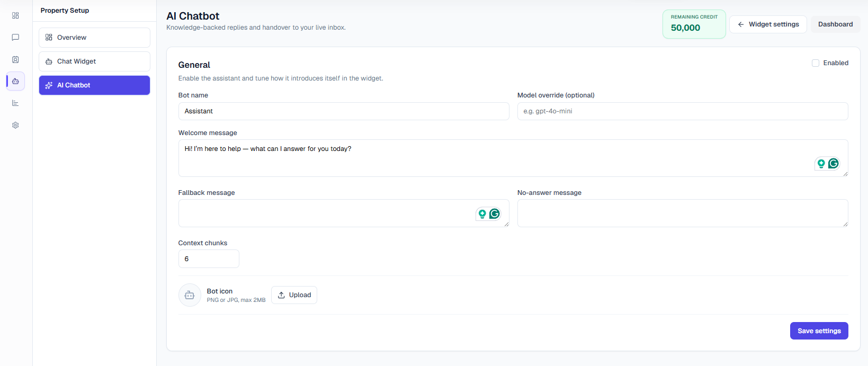The width and height of the screenshot is (868, 366).
Task: Open the chat bubble icon in left rail
Action: click(x=15, y=37)
